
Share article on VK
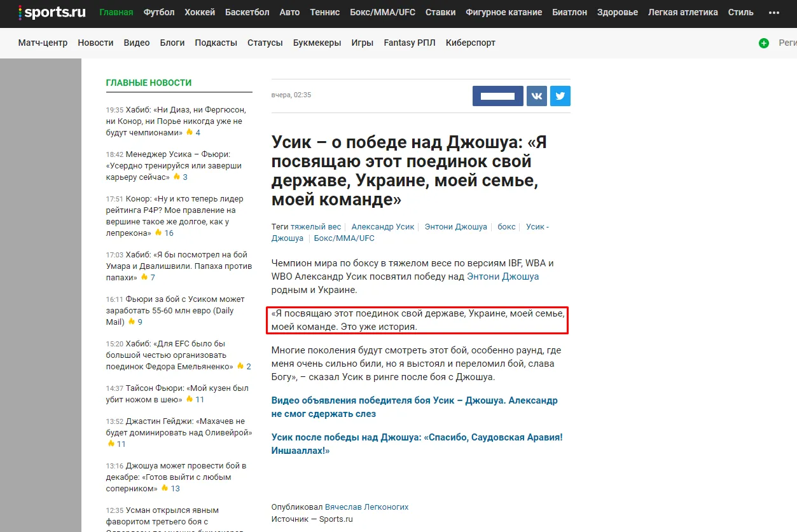coord(537,96)
